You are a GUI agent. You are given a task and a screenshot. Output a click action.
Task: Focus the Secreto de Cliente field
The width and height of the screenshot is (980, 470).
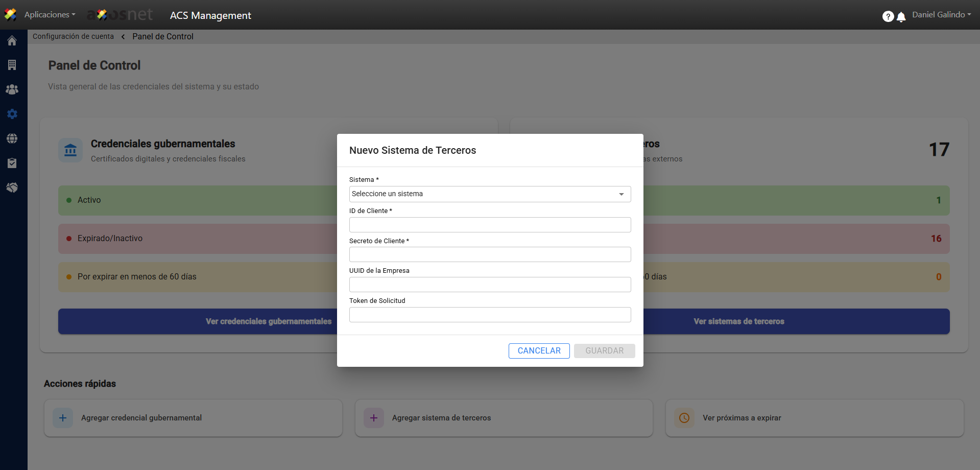click(x=490, y=254)
